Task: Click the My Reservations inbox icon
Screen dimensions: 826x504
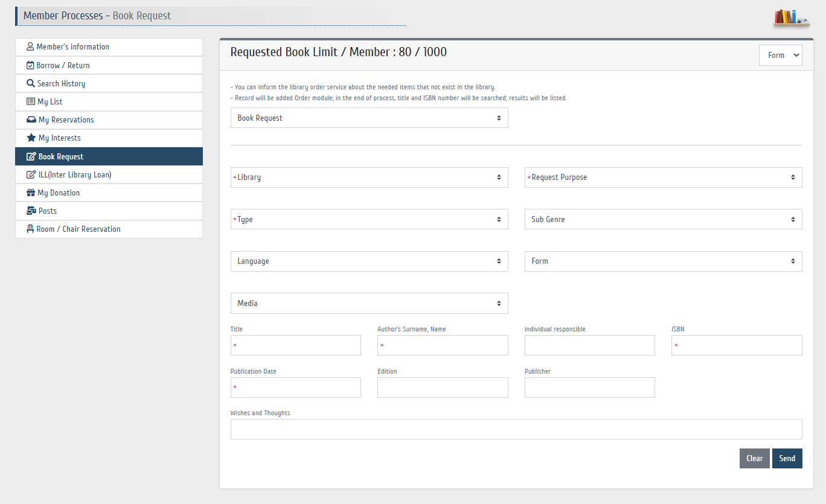Action: [31, 120]
